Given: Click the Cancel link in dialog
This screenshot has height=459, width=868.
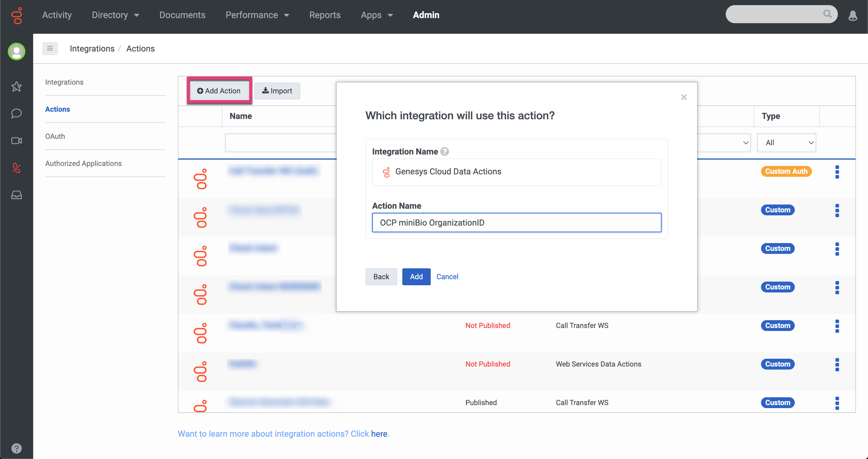Looking at the screenshot, I should [447, 276].
